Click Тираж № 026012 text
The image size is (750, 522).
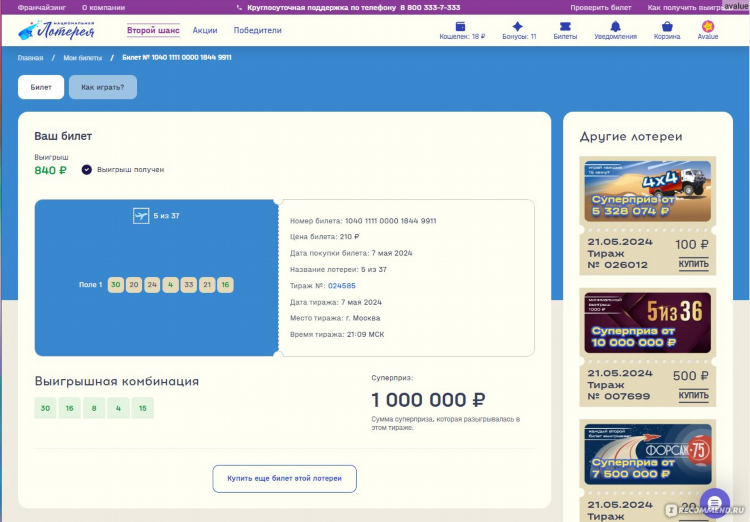618,259
